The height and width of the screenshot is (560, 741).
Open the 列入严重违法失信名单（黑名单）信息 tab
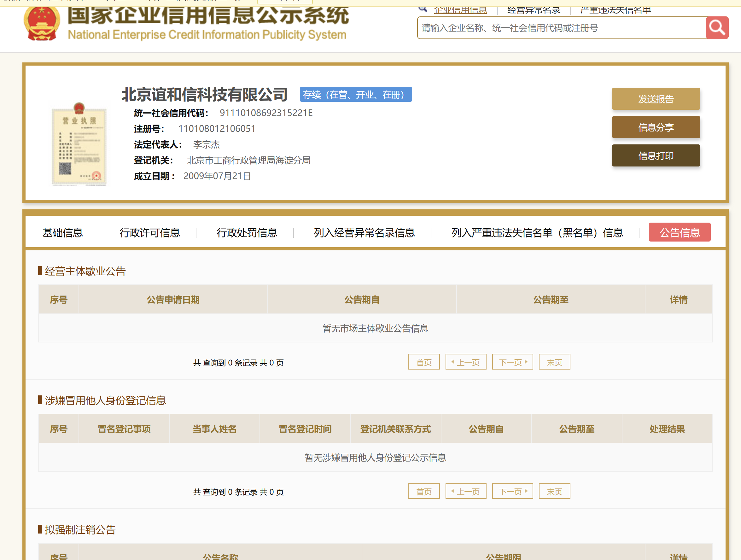click(537, 232)
